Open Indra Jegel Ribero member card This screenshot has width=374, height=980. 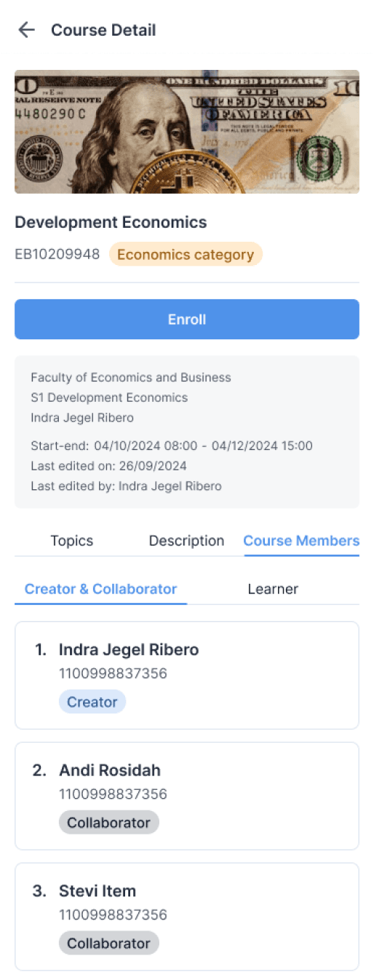click(x=187, y=675)
